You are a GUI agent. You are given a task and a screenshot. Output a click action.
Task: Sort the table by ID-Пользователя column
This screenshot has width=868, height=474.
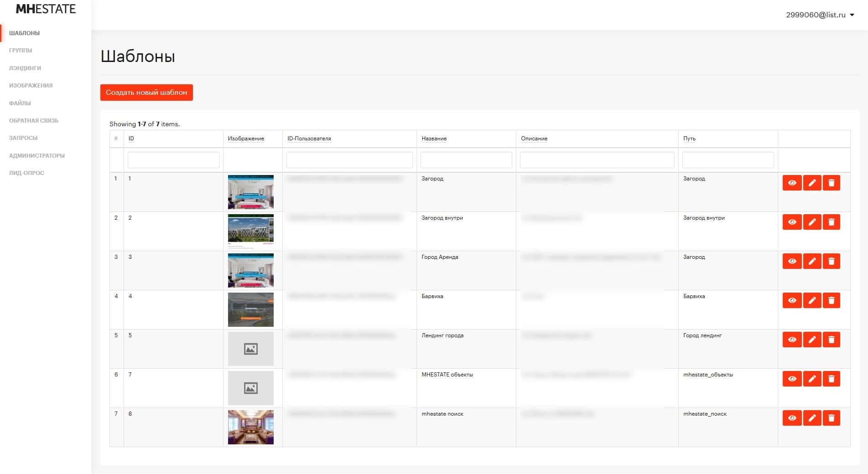309,139
